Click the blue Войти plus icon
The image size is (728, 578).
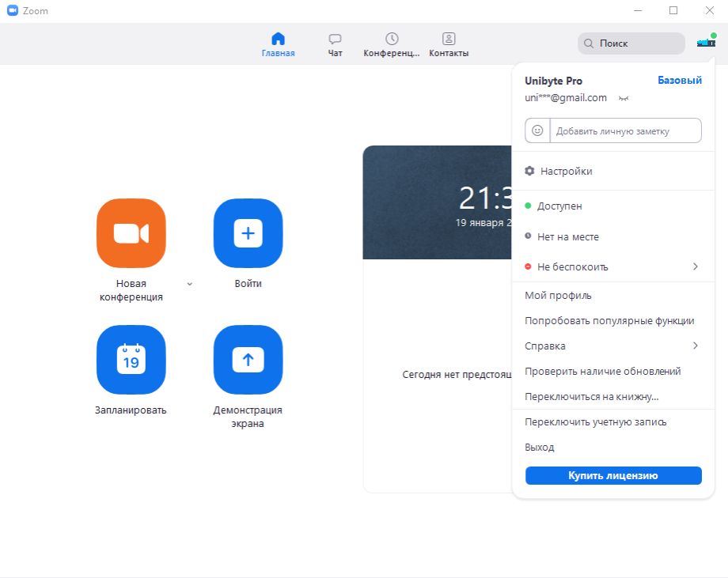tap(248, 233)
